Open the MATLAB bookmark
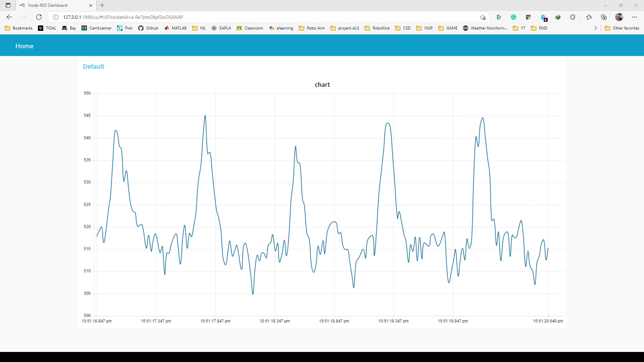Screen dimensions: 644x362 175,28
